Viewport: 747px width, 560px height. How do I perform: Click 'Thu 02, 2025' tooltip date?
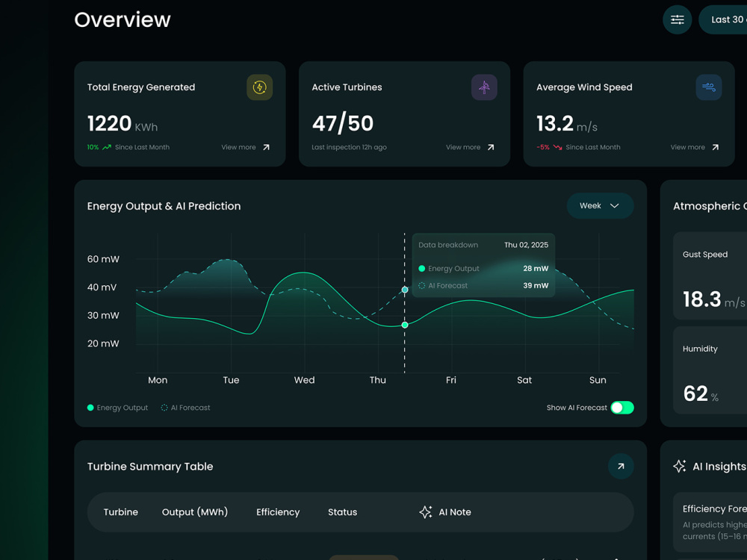[x=527, y=245]
